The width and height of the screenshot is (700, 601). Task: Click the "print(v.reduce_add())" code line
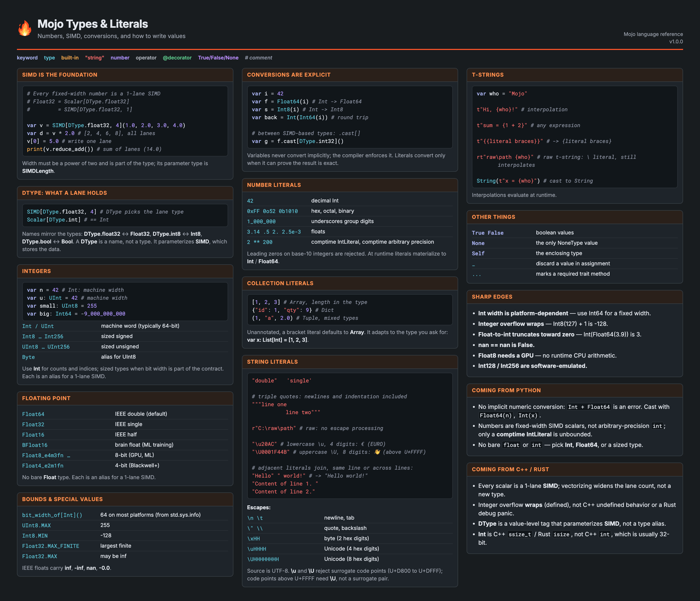coord(94,149)
